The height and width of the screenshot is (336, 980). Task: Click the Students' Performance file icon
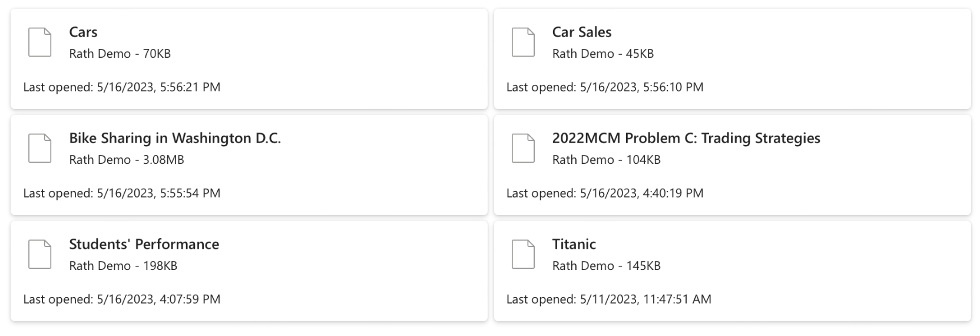pyautogui.click(x=40, y=254)
